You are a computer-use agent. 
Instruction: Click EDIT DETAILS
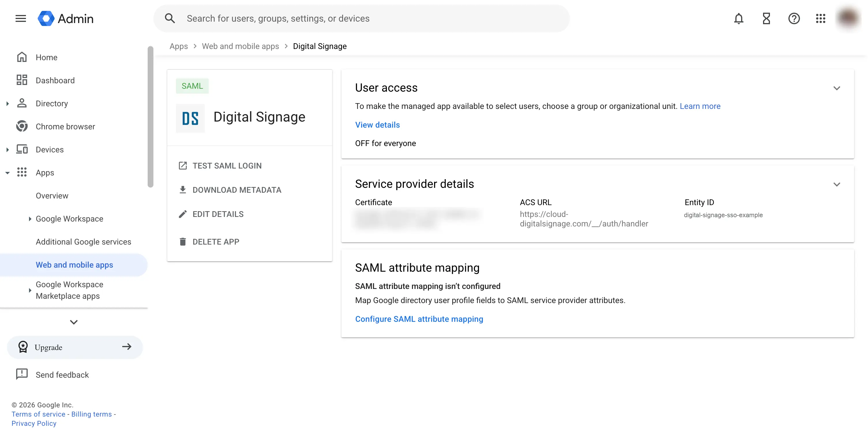point(218,214)
